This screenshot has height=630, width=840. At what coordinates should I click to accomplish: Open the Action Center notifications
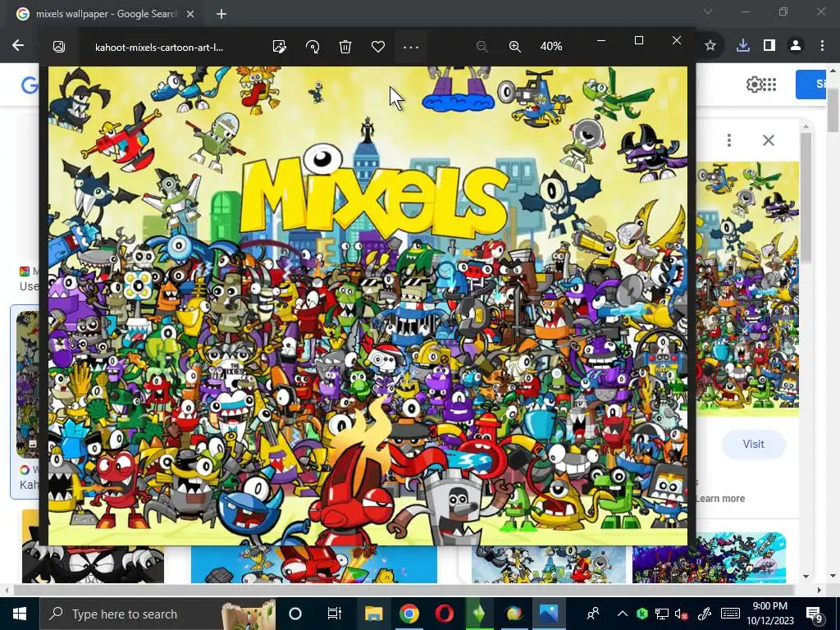tap(814, 614)
